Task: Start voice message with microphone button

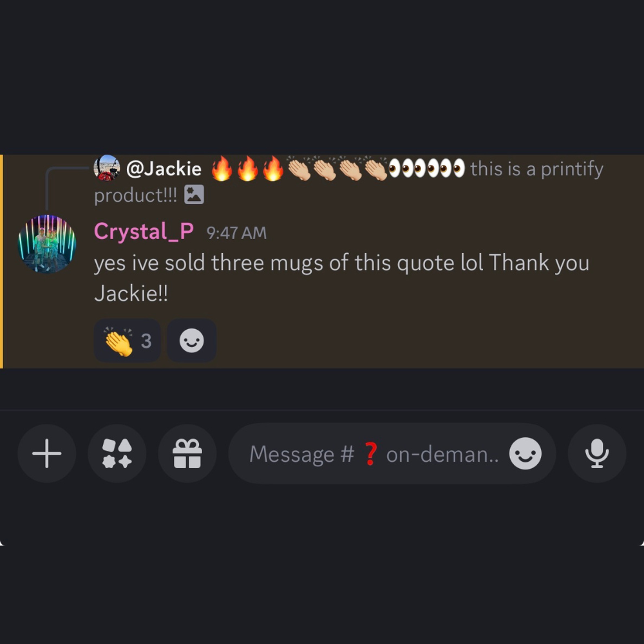Action: pyautogui.click(x=597, y=453)
